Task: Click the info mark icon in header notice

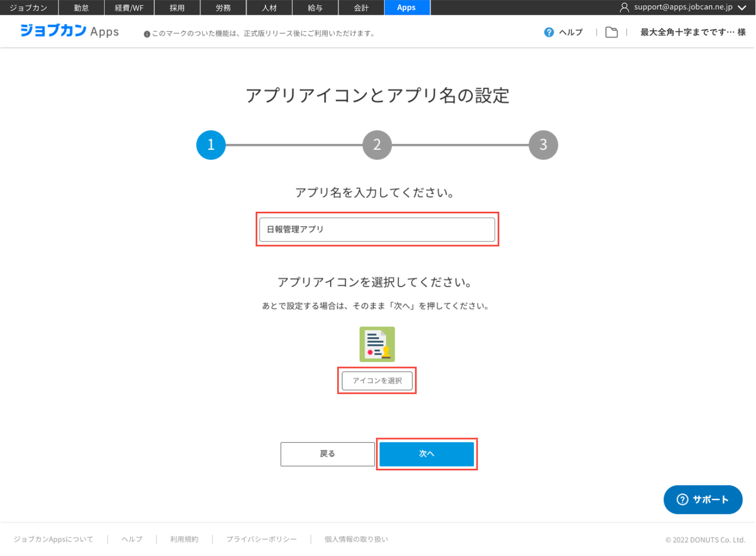Action: point(146,34)
